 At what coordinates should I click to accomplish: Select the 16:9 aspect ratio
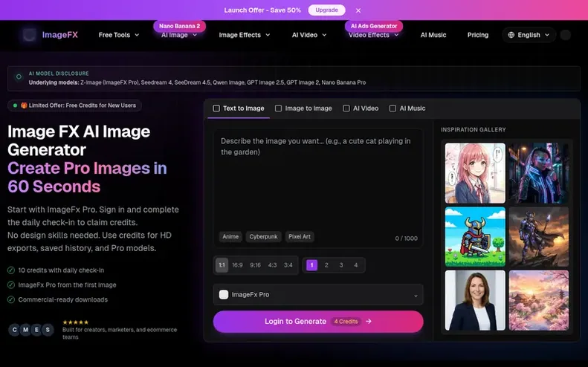pos(237,265)
